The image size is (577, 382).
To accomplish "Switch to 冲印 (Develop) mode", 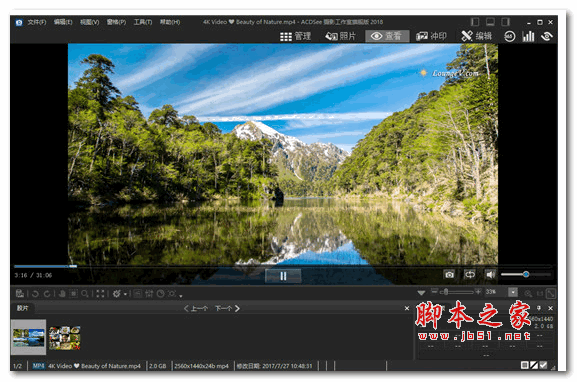I will click(x=431, y=36).
